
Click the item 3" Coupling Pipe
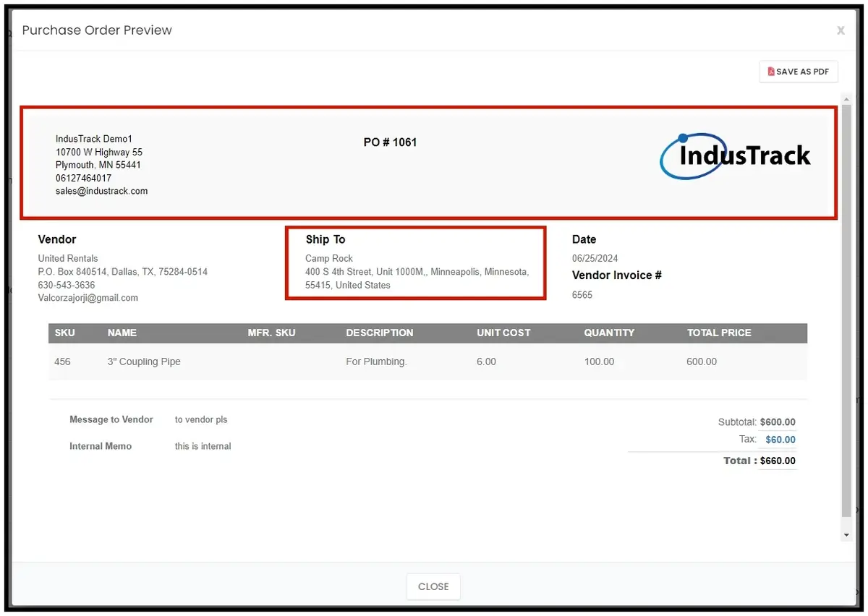(144, 362)
